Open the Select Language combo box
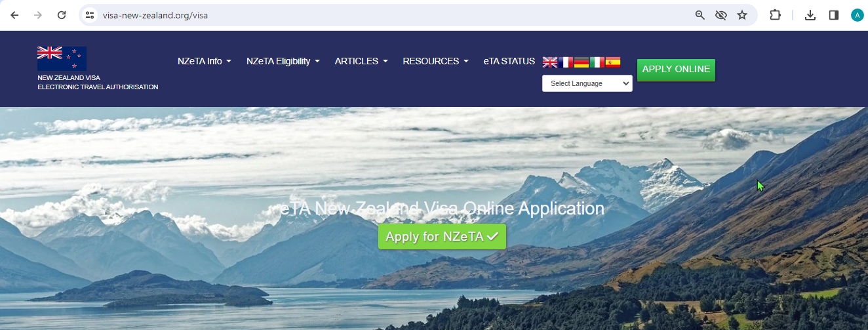868x330 pixels. click(x=587, y=83)
